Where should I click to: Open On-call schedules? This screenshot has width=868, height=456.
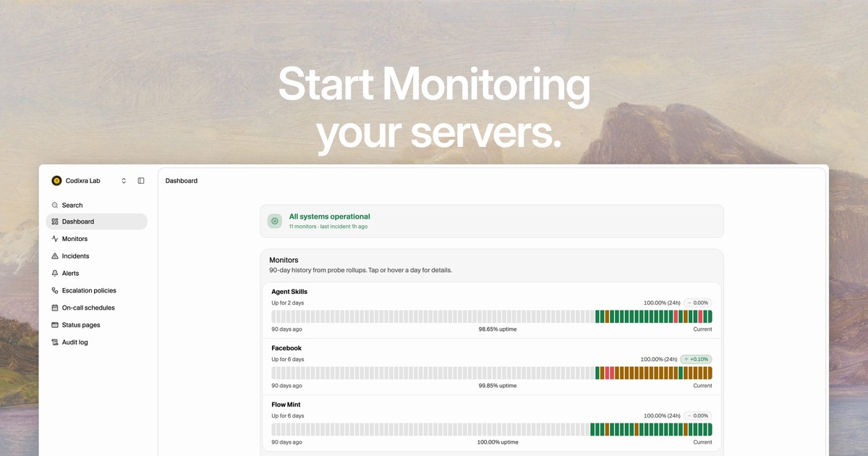[96, 308]
